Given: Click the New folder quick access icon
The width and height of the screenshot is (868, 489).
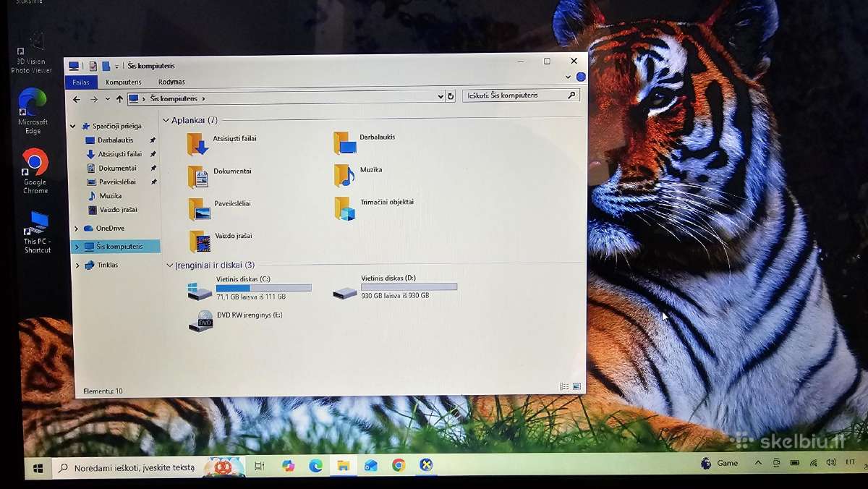Looking at the screenshot, I should point(106,66).
